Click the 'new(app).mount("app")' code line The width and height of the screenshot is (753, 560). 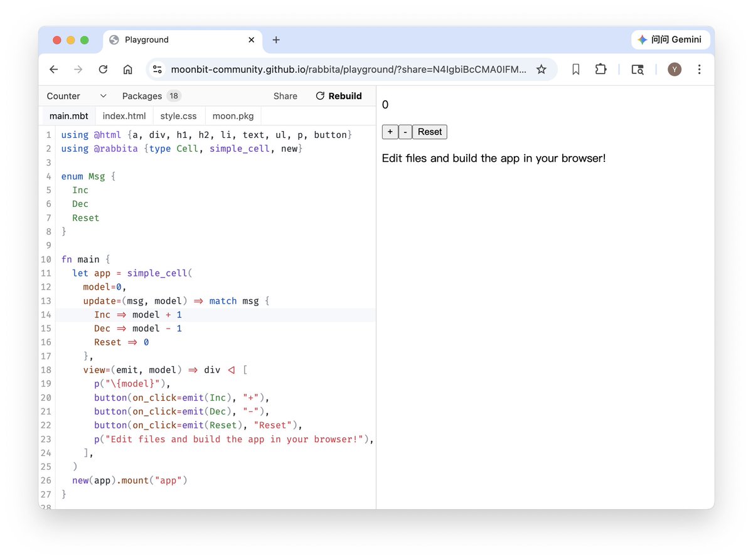[130, 480]
